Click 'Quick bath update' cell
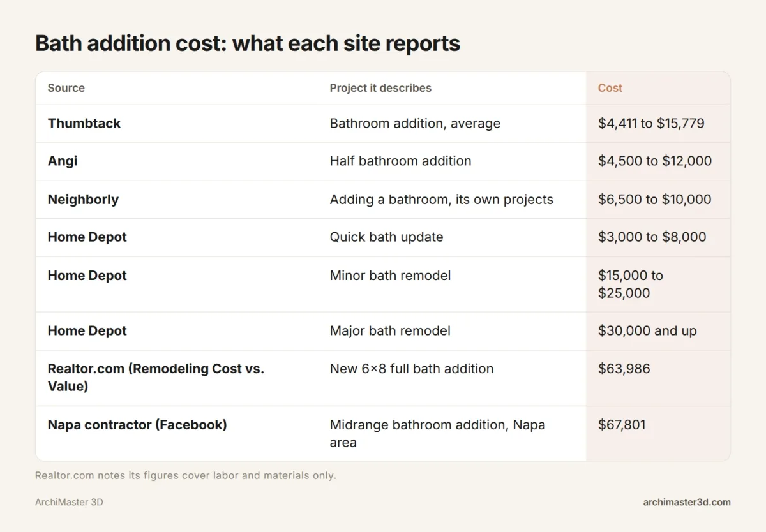The image size is (766, 532). 386,237
